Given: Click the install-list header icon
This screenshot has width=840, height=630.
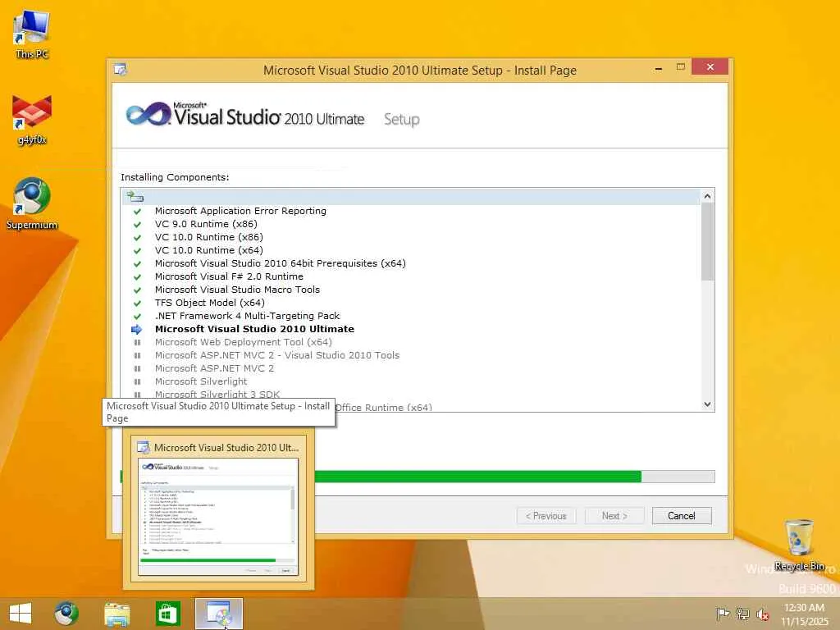Looking at the screenshot, I should (135, 197).
